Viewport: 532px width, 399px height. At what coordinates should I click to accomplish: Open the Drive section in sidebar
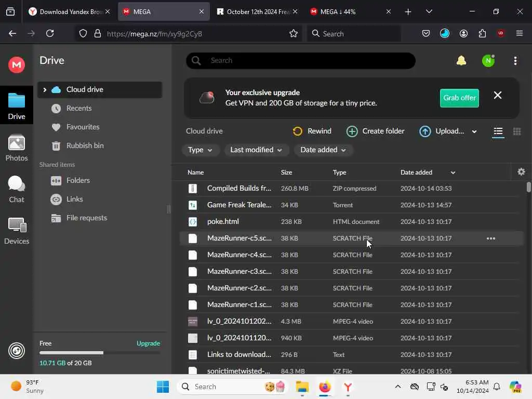point(16,105)
